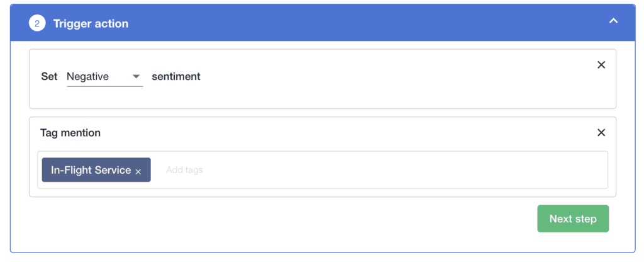
Task: Select the In-Flight Service tag chip
Action: [91, 170]
